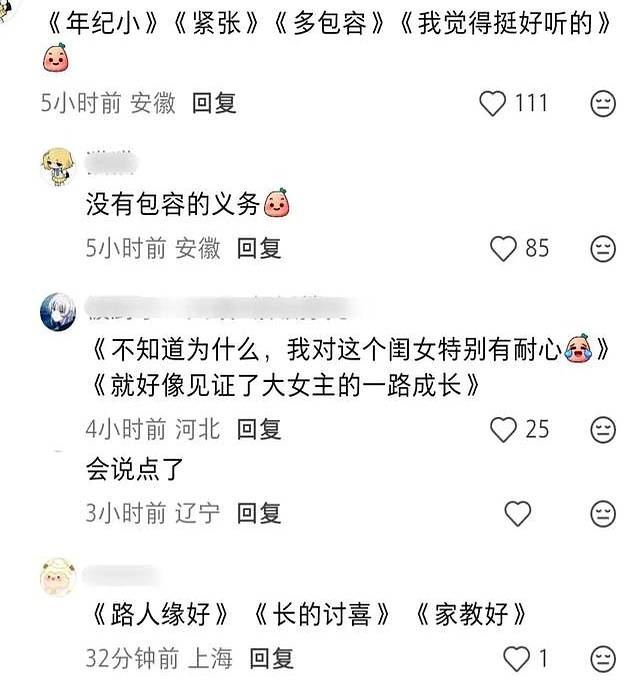640x694 pixels.
Task: Reply to the Hebei comment
Action: coord(259,429)
